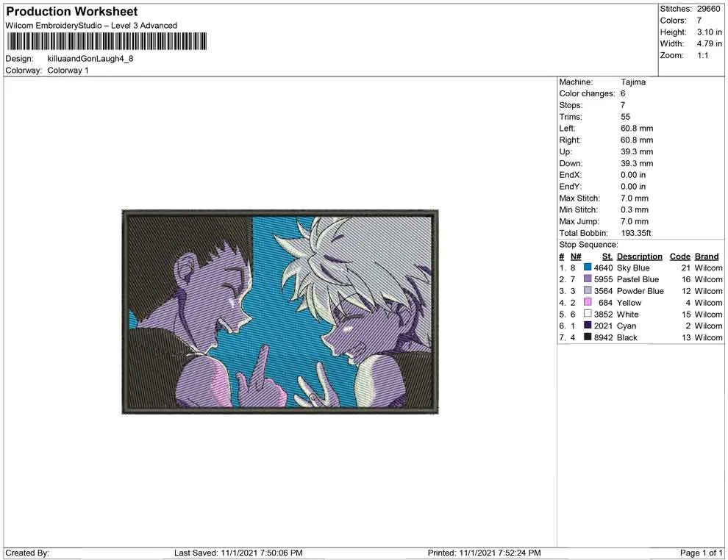
Task: Click the Black thread color swatch
Action: point(588,337)
